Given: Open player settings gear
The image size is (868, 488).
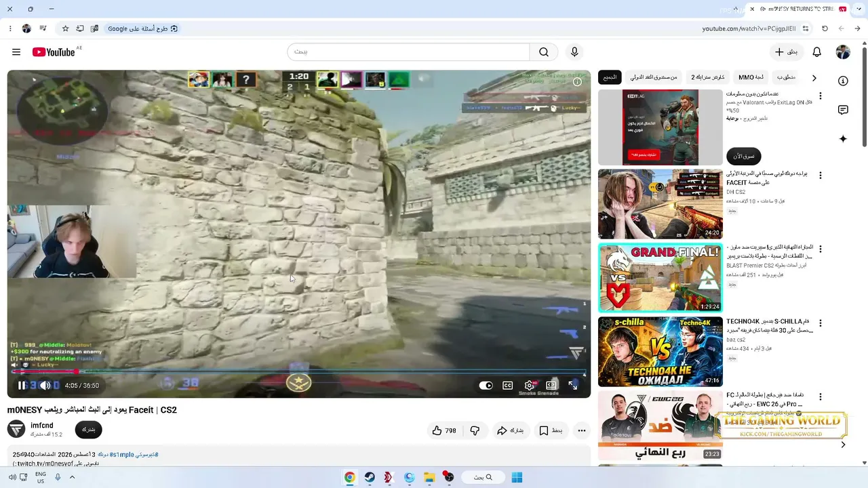Looking at the screenshot, I should (x=530, y=386).
